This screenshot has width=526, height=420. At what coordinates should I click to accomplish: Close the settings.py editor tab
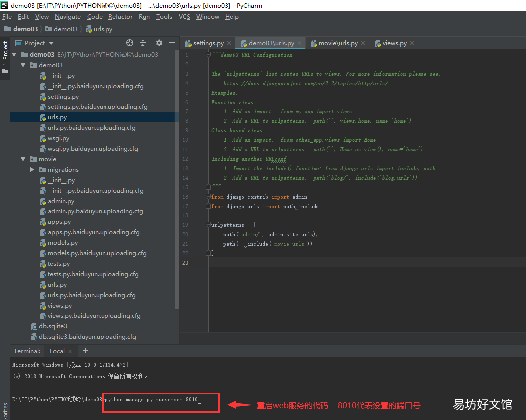[229, 43]
